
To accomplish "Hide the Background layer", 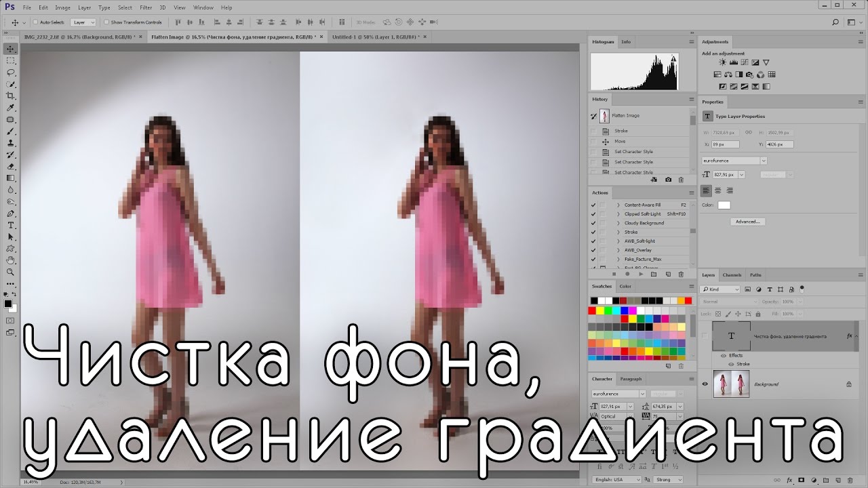I will (x=705, y=384).
